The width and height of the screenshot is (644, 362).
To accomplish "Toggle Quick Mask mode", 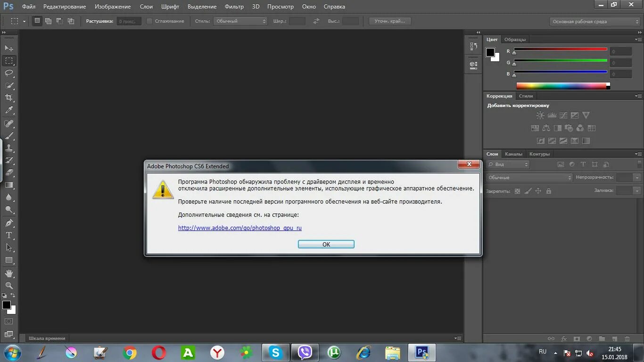I will coord(9,321).
